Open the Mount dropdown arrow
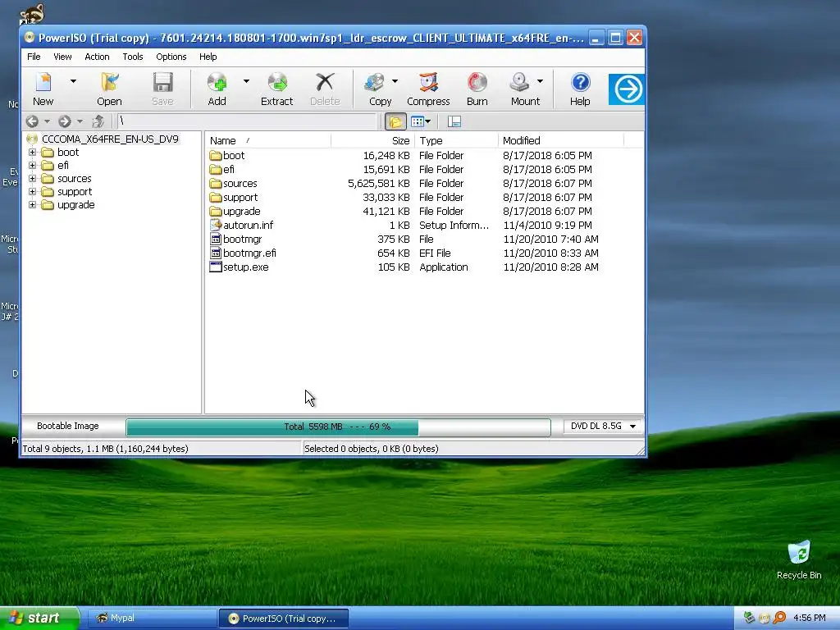Image resolution: width=840 pixels, height=630 pixels. 540,81
